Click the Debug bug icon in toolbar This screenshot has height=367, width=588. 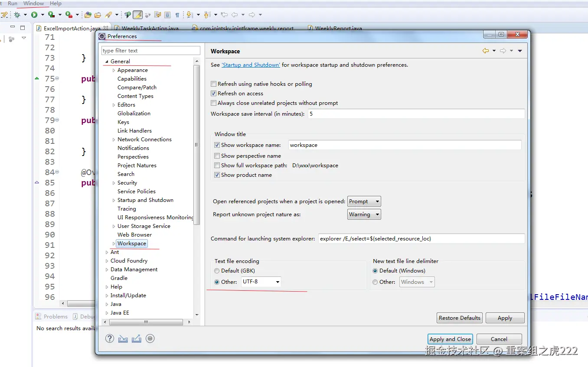[17, 15]
